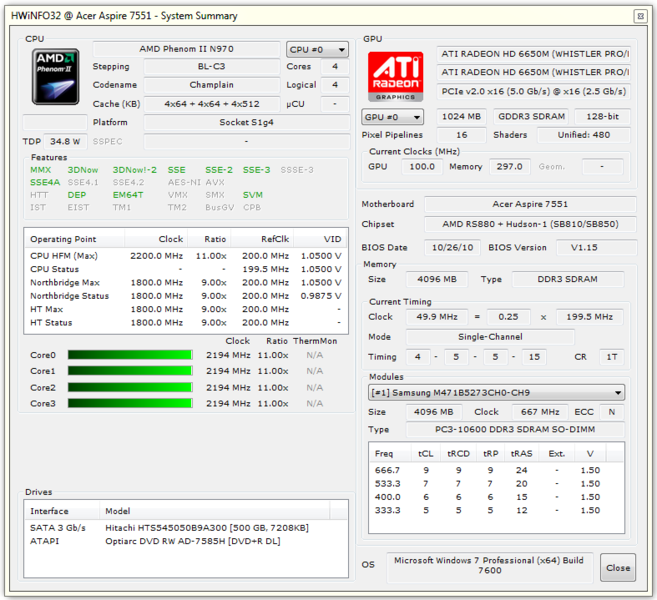This screenshot has height=600, width=657.
Task: Click the 3DNow!-2 feature label
Action: click(135, 170)
